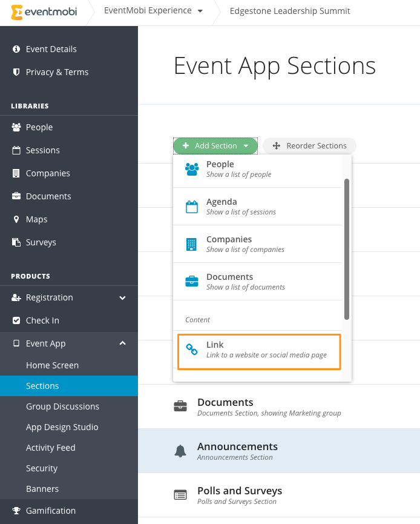
Task: Collapse the Event App submenu chevron
Action: pyautogui.click(x=122, y=343)
